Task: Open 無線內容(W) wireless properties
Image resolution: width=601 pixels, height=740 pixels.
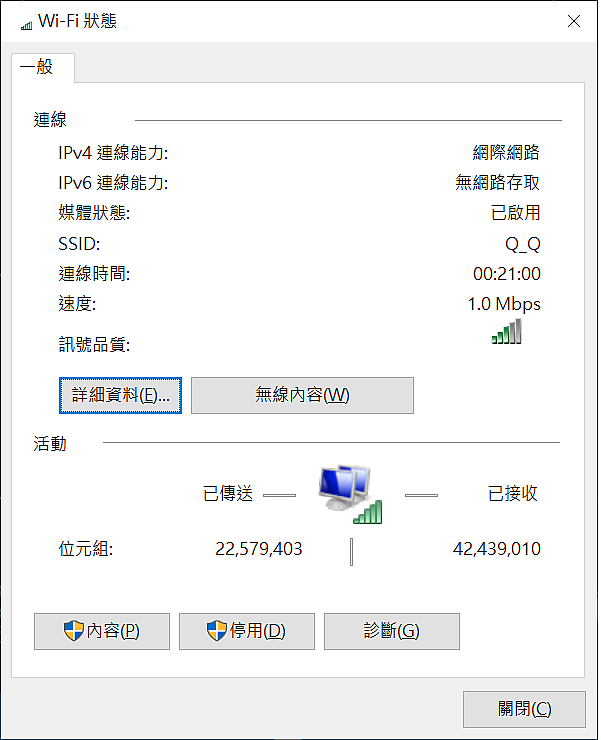Action: (302, 395)
